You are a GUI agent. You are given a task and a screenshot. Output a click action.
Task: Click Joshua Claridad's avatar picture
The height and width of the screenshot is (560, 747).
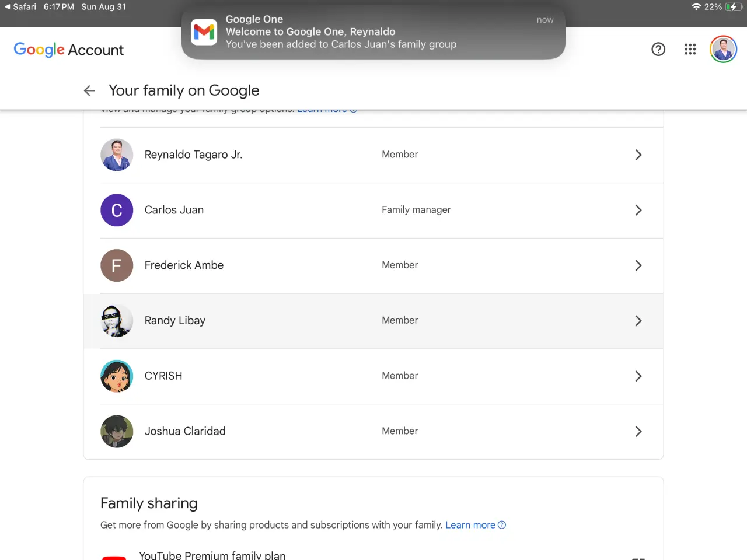[117, 432]
